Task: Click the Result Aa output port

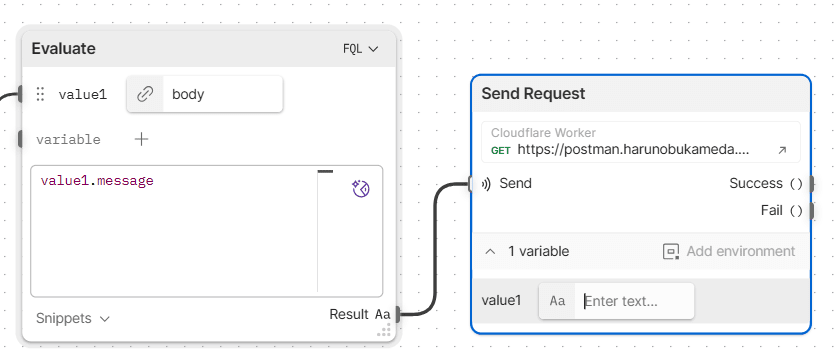Action: [x=398, y=315]
